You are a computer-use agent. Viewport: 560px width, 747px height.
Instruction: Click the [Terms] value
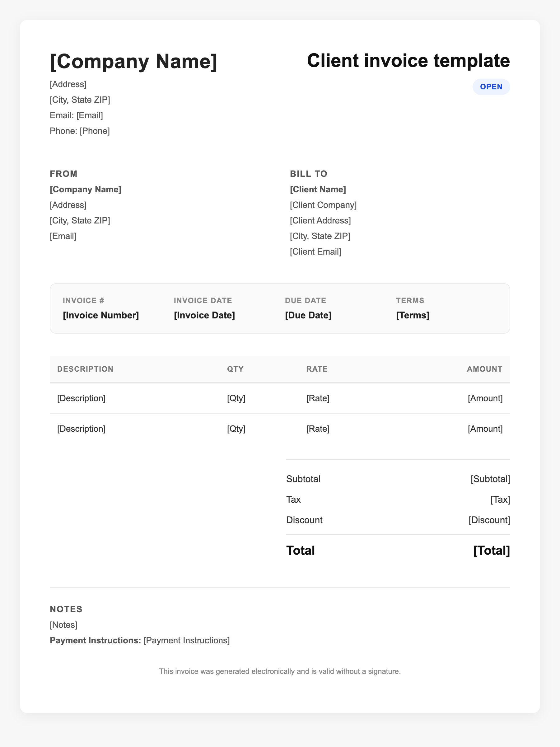[x=413, y=315]
